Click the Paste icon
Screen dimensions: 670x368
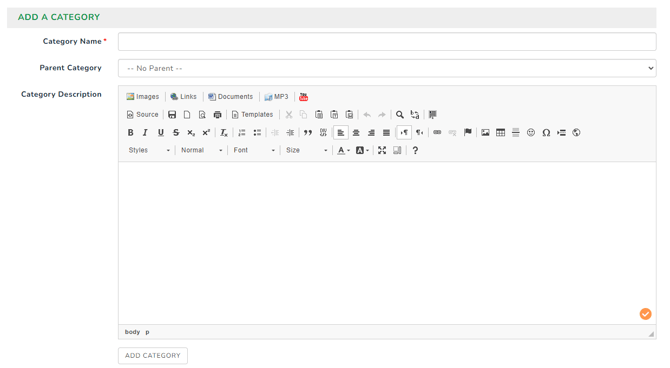[x=319, y=115]
